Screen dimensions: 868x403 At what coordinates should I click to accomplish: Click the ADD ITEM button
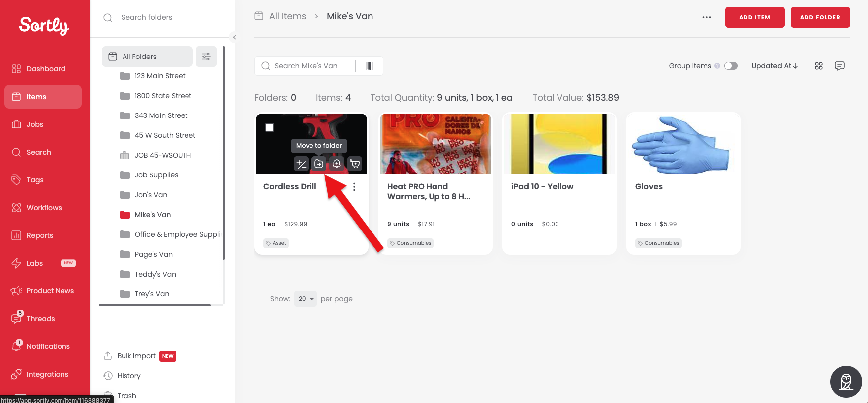click(755, 17)
